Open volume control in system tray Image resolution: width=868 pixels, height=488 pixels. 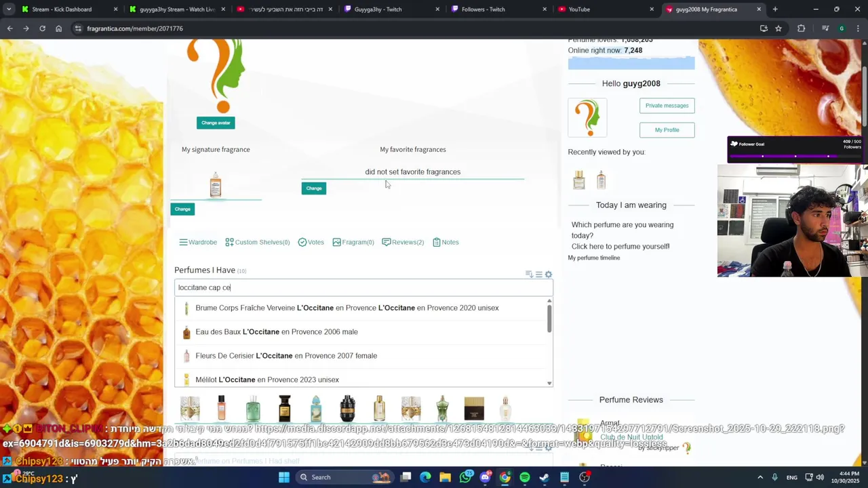[820, 477]
